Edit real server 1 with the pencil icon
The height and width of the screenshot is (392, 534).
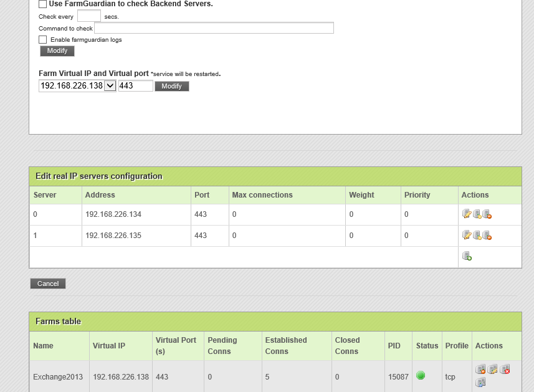point(467,236)
